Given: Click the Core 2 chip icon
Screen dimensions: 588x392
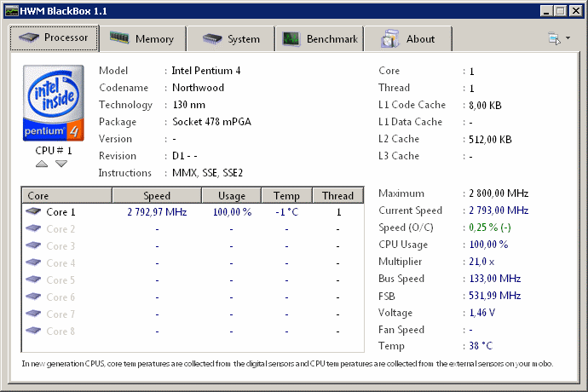Looking at the screenshot, I should pyautogui.click(x=33, y=228).
